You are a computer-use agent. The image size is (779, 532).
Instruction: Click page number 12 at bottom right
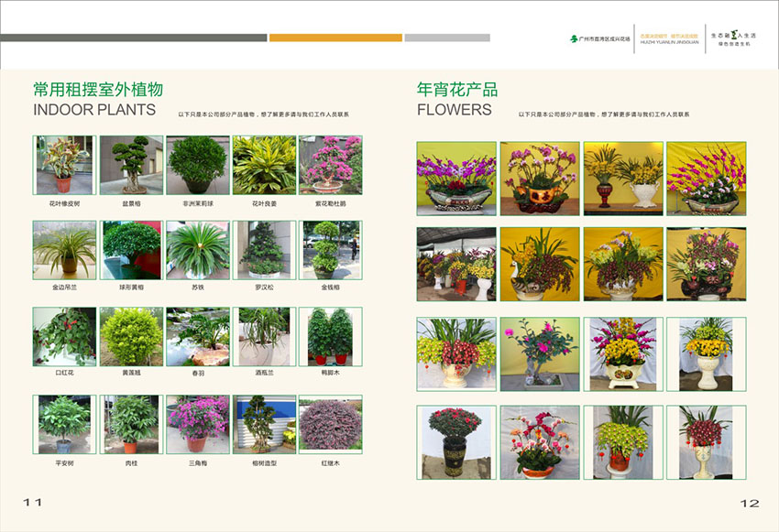(x=752, y=503)
